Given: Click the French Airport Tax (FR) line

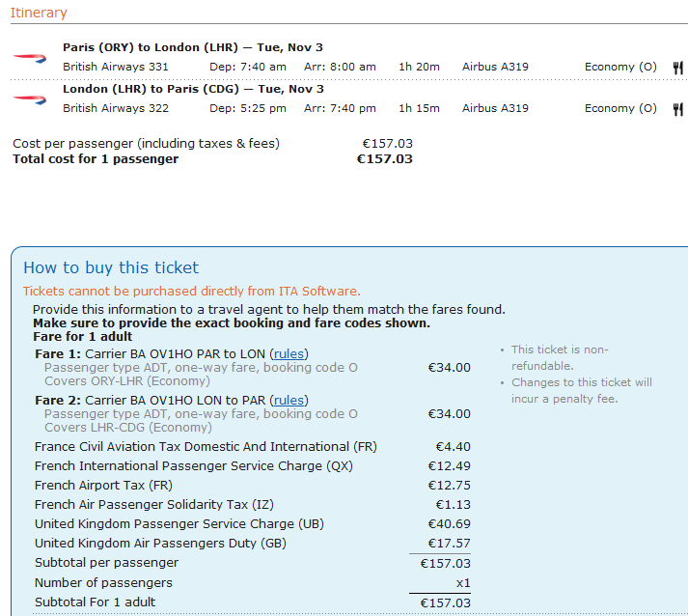Looking at the screenshot, I should click(x=103, y=486).
